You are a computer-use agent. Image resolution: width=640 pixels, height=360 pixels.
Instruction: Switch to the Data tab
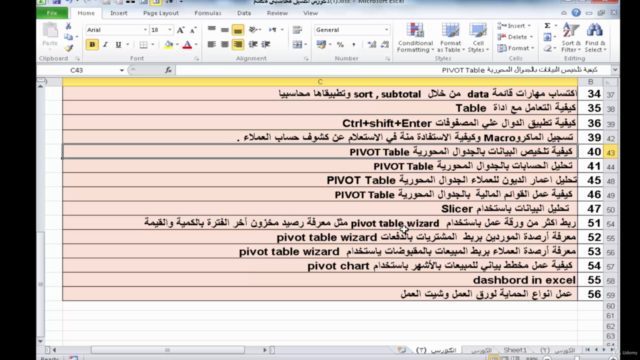[x=244, y=13]
